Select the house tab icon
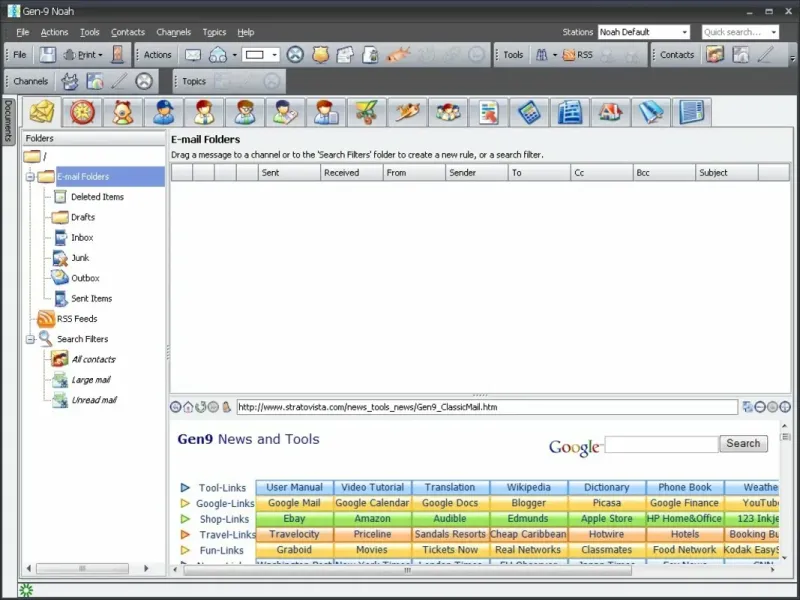 tap(610, 112)
